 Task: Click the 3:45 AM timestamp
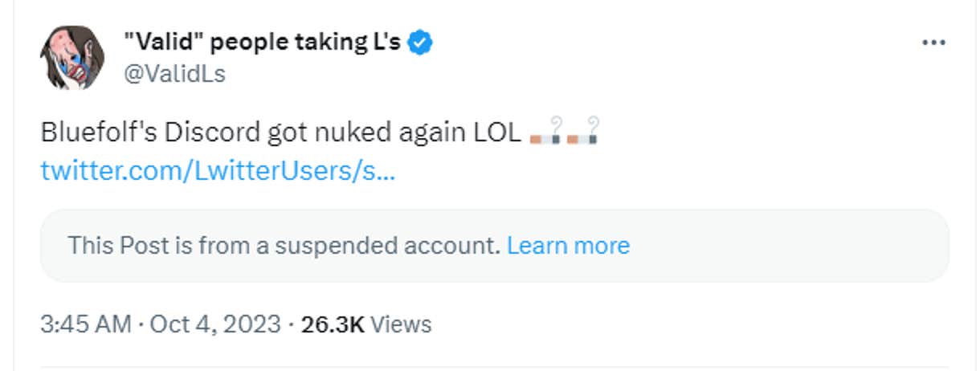(84, 324)
